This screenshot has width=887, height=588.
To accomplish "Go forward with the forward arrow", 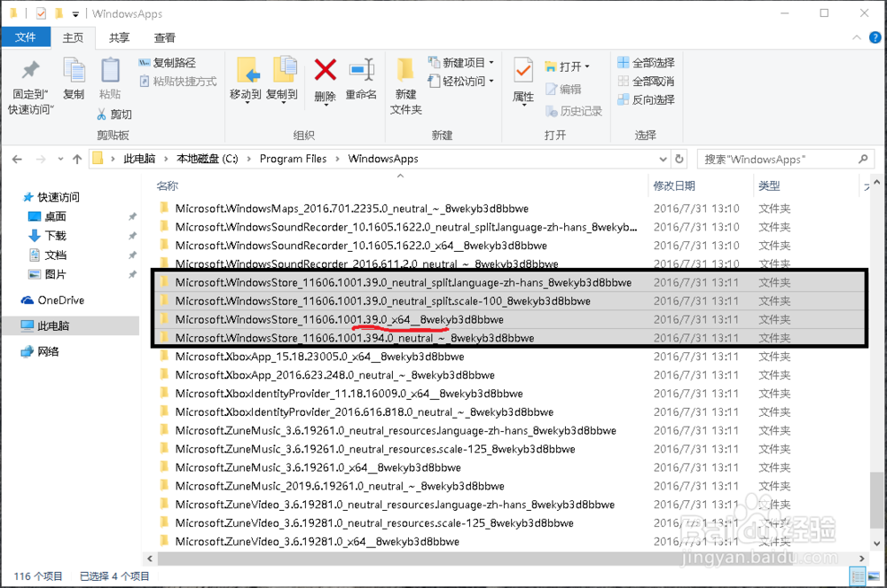I will 41,160.
